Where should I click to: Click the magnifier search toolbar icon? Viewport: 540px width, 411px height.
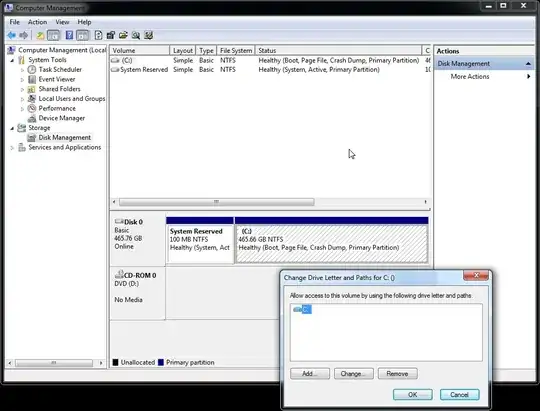(x=136, y=35)
